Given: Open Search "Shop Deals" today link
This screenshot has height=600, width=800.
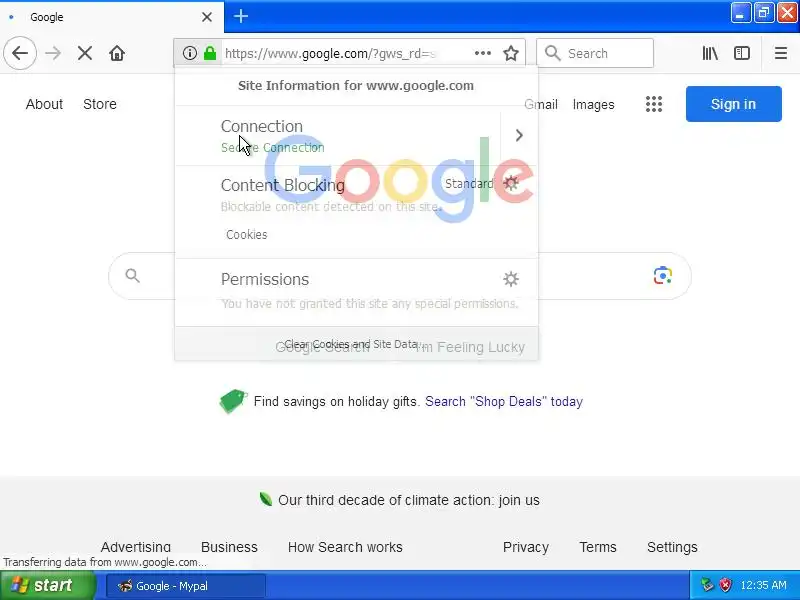Looking at the screenshot, I should [504, 402].
